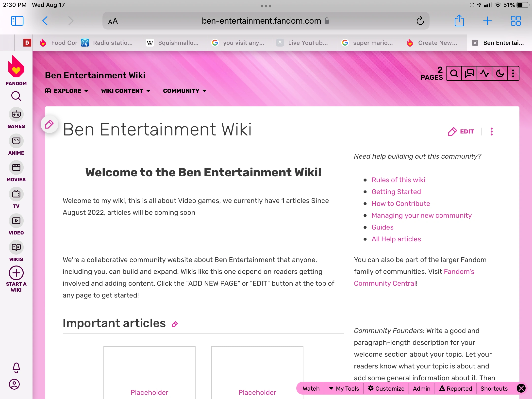The height and width of the screenshot is (399, 532).
Task: Toggle dark theme moon icon
Action: click(500, 74)
